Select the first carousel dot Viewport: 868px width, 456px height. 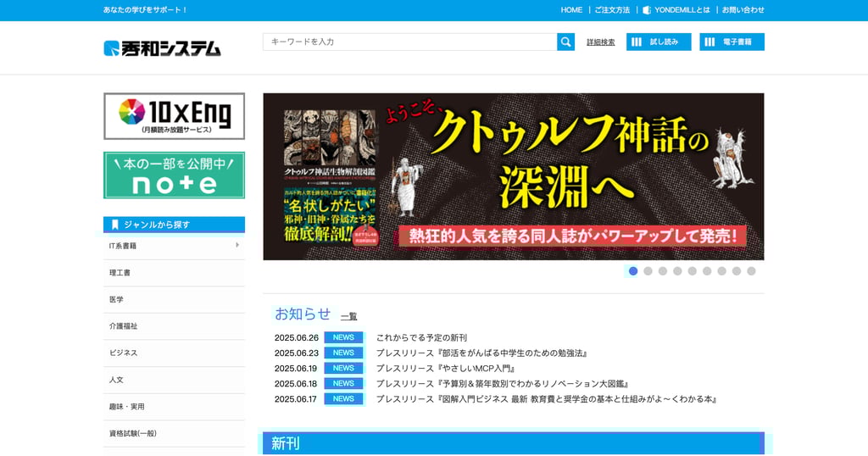[633, 271]
